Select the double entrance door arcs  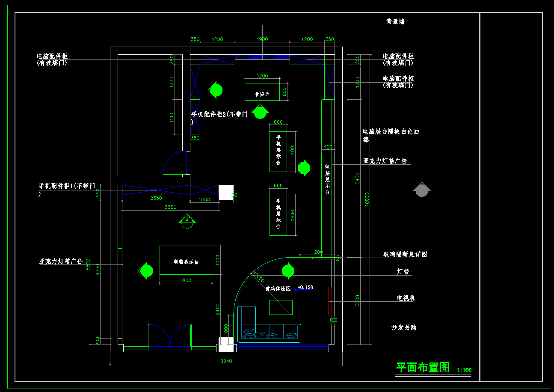tap(169, 335)
